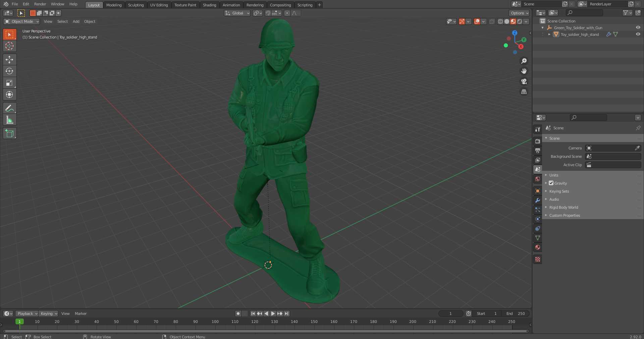Screen dimensions: 644x339
Task: Switch to the Shading workspace tab
Action: point(209,5)
